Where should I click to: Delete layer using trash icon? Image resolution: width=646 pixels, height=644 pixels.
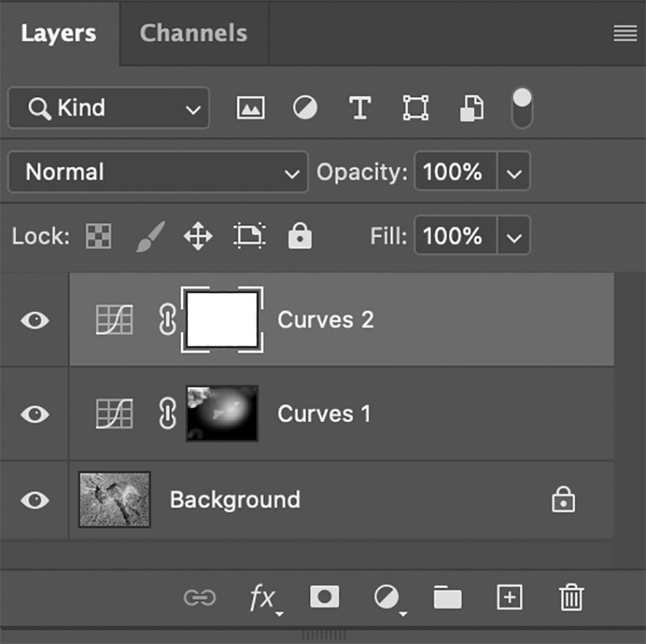click(x=571, y=598)
